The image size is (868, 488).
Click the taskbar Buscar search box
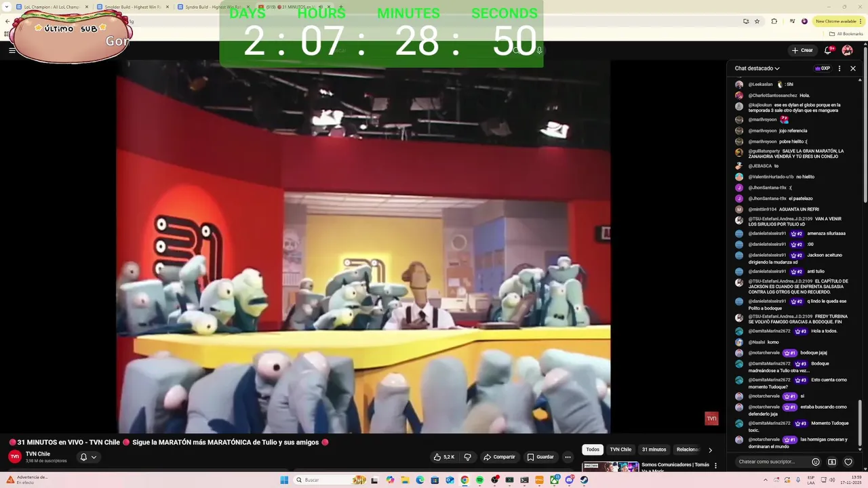click(x=330, y=480)
